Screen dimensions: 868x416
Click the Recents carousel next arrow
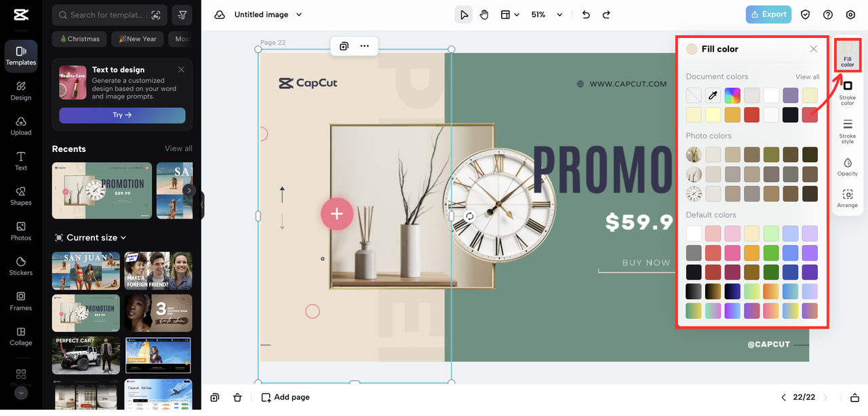pyautogui.click(x=189, y=191)
